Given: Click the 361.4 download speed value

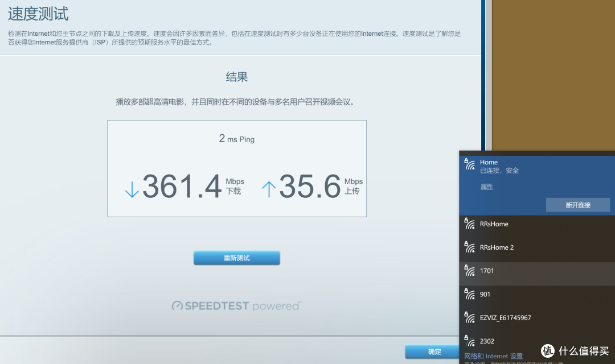Looking at the screenshot, I should tap(182, 187).
